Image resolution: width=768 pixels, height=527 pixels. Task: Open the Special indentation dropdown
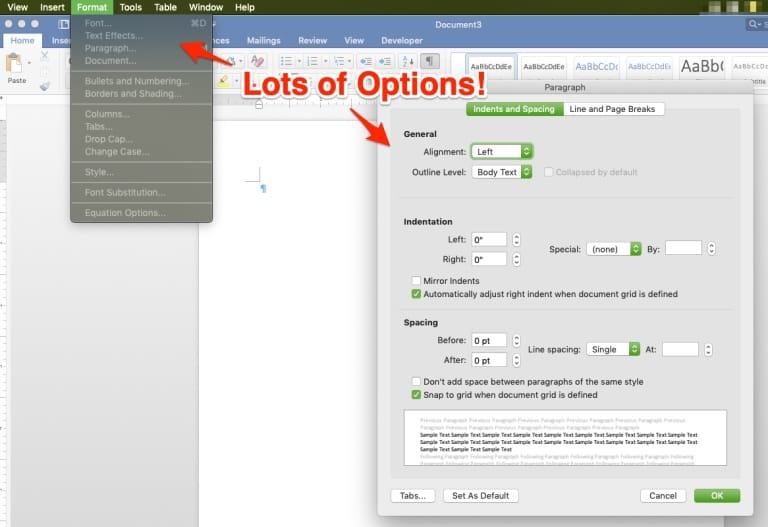pyautogui.click(x=614, y=249)
